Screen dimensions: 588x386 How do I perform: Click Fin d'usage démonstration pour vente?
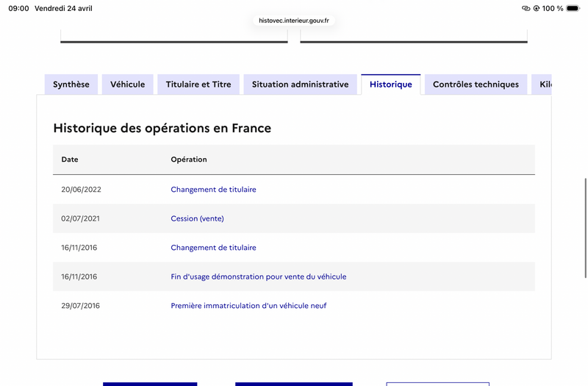point(259,276)
